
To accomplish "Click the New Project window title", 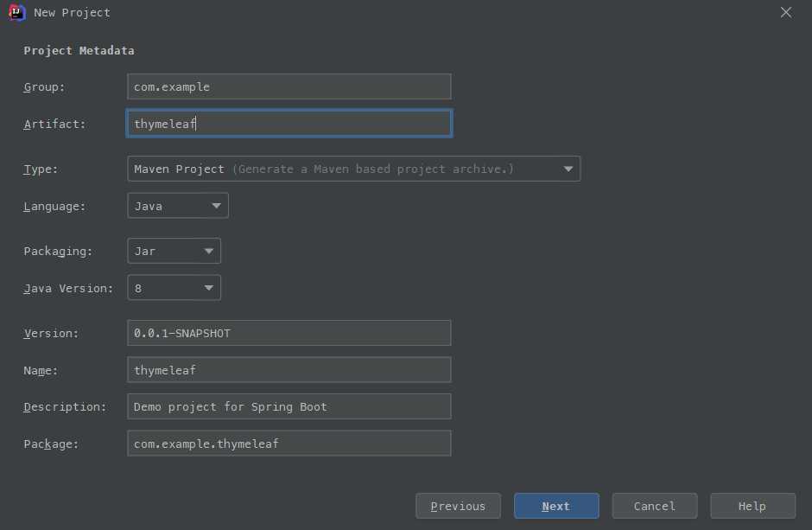I will pyautogui.click(x=72, y=12).
